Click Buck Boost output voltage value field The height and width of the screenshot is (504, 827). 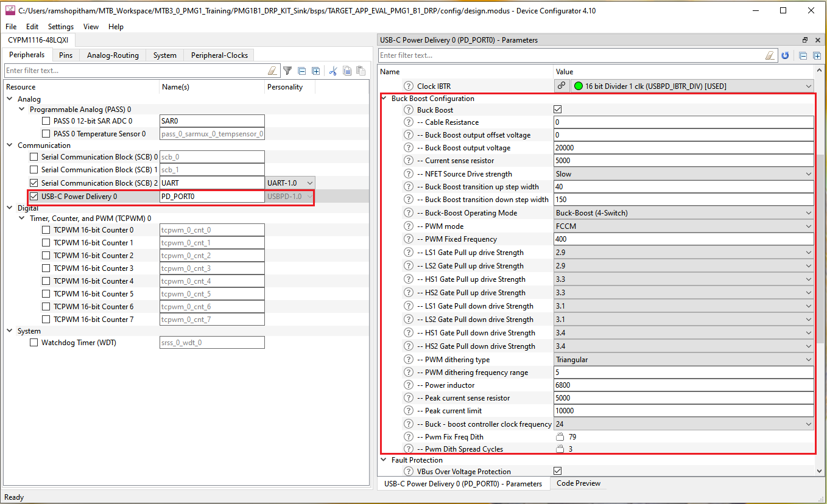[683, 148]
